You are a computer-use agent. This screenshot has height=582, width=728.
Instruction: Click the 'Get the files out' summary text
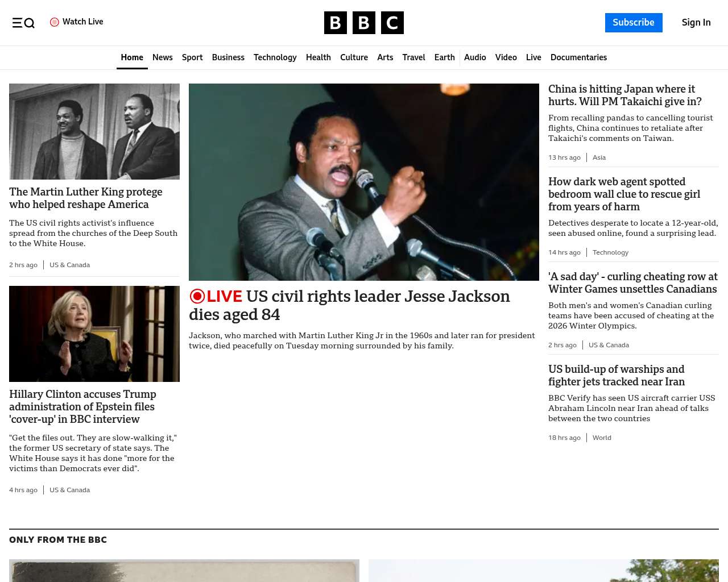[x=93, y=453]
